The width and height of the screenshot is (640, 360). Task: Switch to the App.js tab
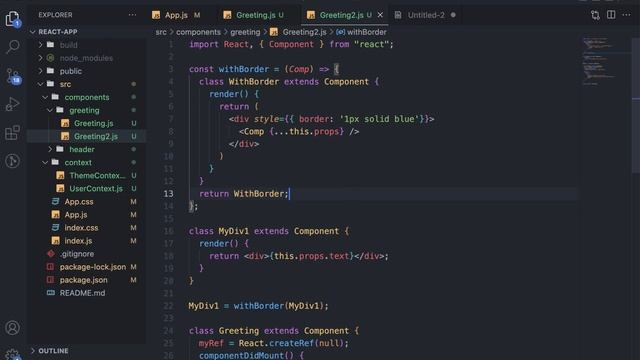coord(176,15)
